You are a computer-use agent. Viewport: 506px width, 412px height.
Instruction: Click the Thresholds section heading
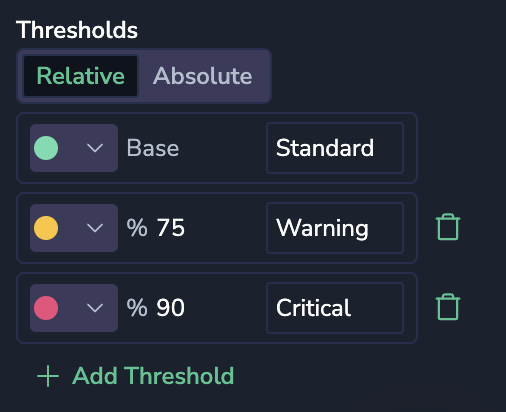77,30
